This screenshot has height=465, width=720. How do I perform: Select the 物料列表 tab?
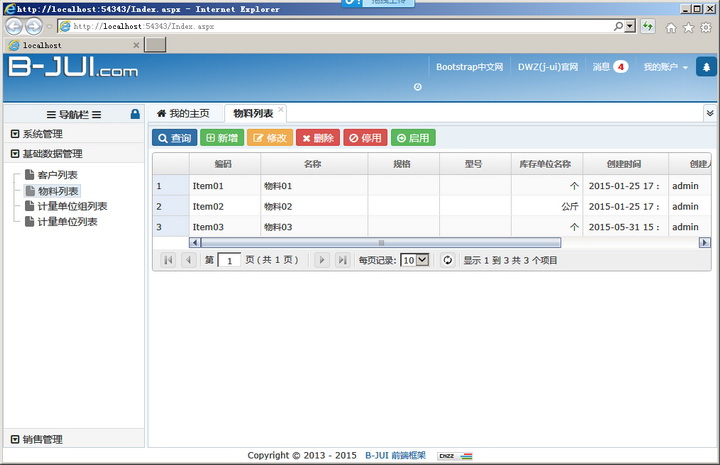tap(253, 113)
